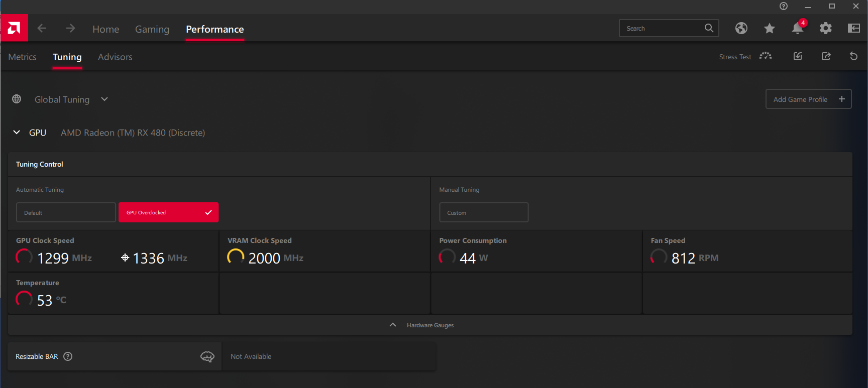868x388 pixels.
Task: Click the 1336 MHz value
Action: pyautogui.click(x=160, y=258)
